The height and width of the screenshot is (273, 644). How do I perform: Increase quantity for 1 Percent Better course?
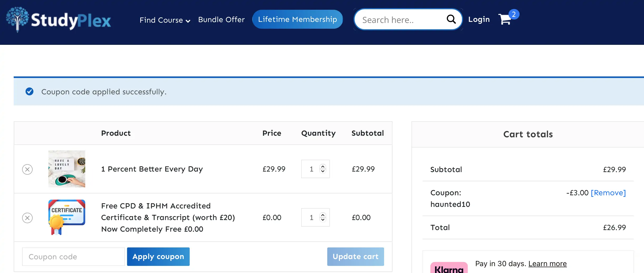click(323, 167)
